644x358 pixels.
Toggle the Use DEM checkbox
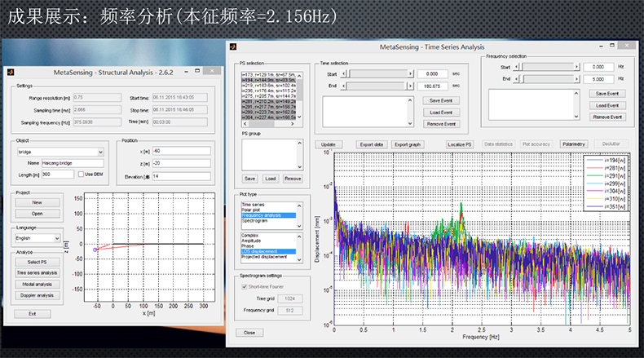[81, 174]
